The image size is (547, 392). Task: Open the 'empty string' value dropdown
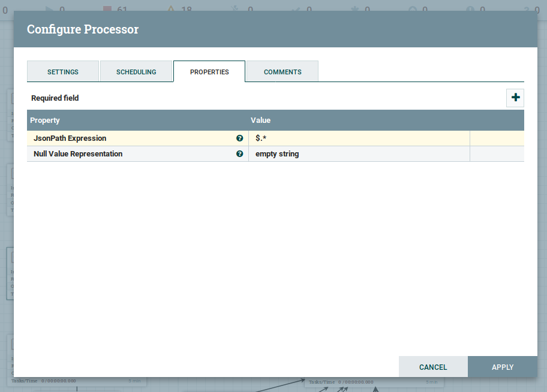[359, 154]
